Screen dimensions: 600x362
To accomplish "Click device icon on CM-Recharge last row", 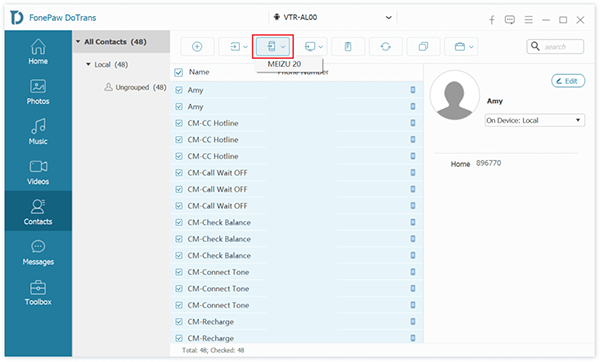I will (x=413, y=338).
